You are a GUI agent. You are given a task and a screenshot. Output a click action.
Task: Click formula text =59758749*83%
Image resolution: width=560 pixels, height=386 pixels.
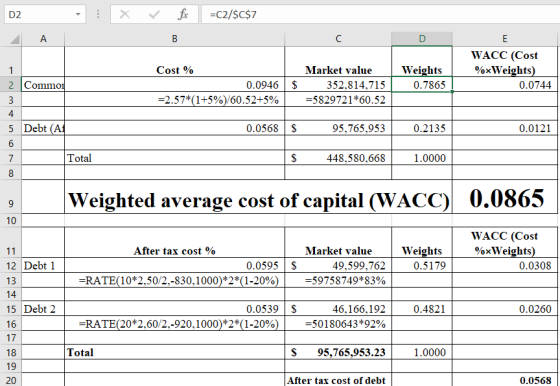point(345,281)
